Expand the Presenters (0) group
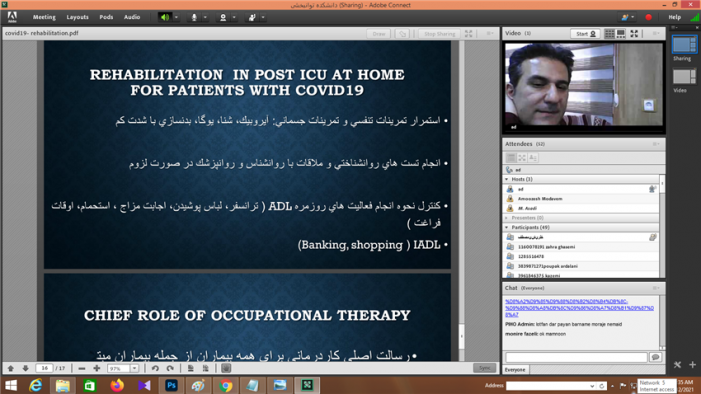The width and height of the screenshot is (701, 394). 507,218
